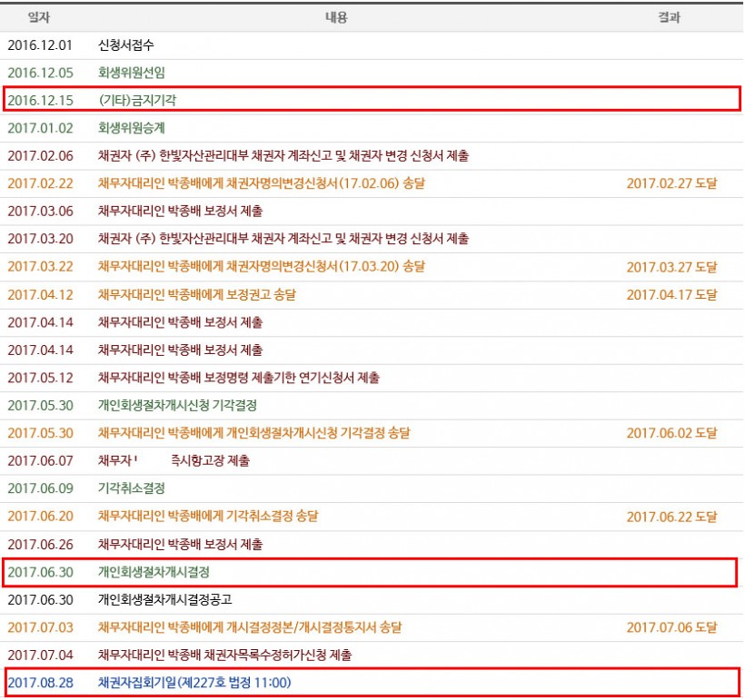
Task: Open the green 개인회생절차개시결정 entry
Action: coord(154,572)
